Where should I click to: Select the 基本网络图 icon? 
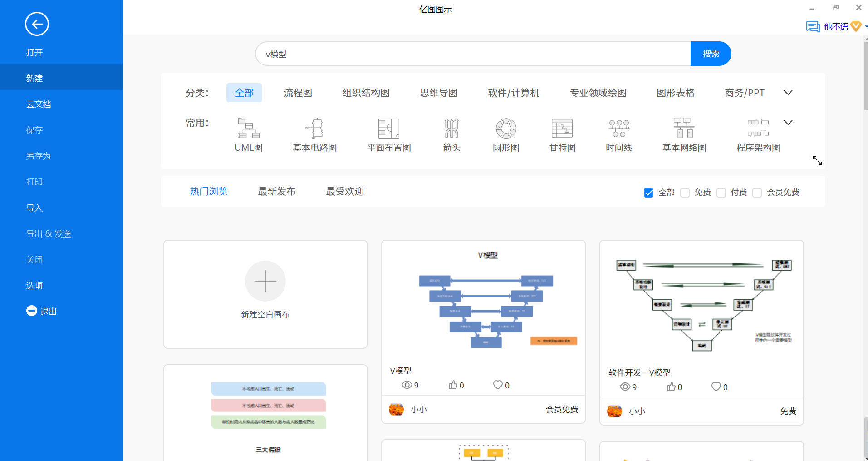click(x=684, y=128)
